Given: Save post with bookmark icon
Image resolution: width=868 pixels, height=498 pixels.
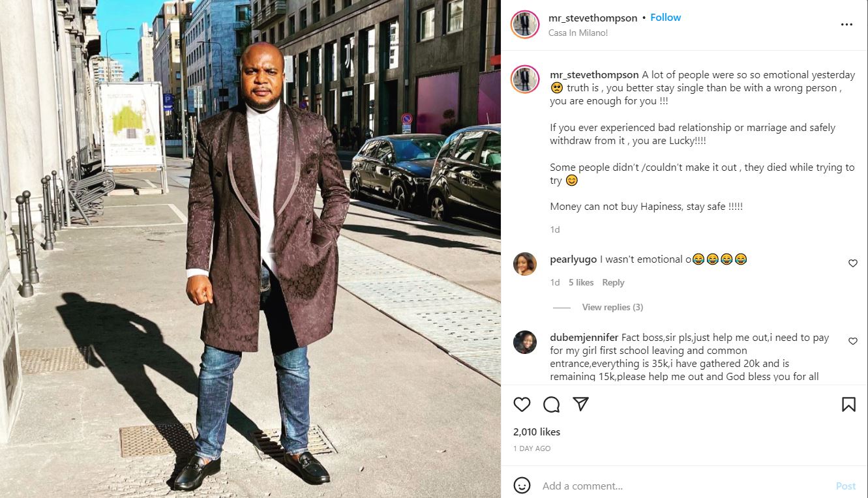Looking at the screenshot, I should [x=848, y=404].
